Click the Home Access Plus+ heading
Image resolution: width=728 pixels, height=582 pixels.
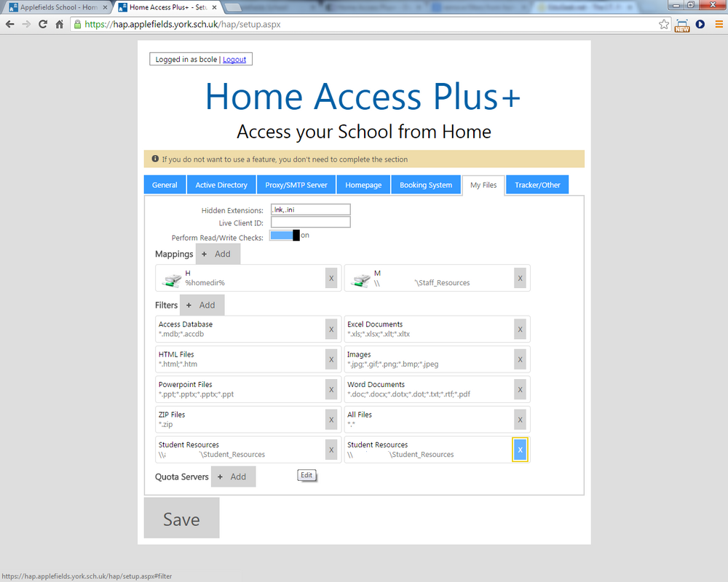(363, 97)
